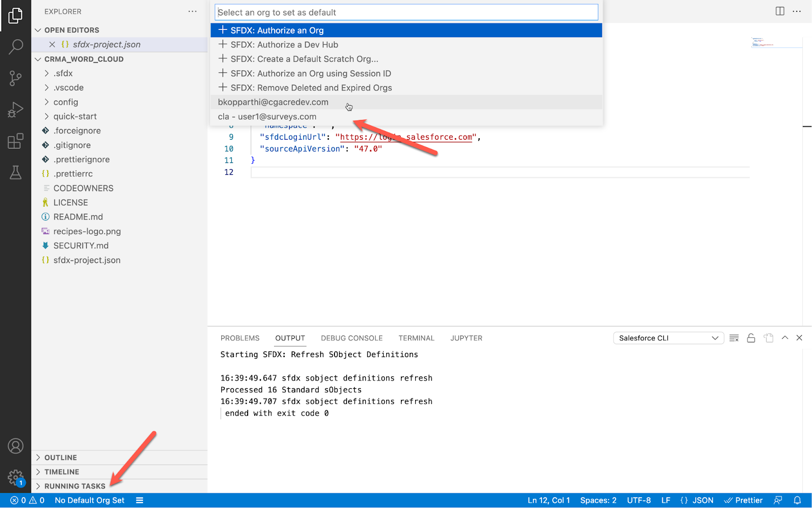Open .forceignore file in explorer
812x508 pixels.
point(119,131)
